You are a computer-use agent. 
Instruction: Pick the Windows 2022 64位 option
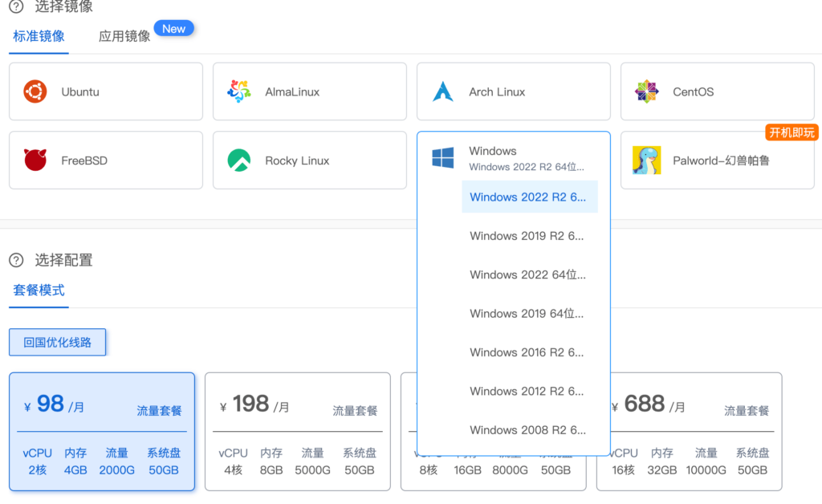click(530, 274)
